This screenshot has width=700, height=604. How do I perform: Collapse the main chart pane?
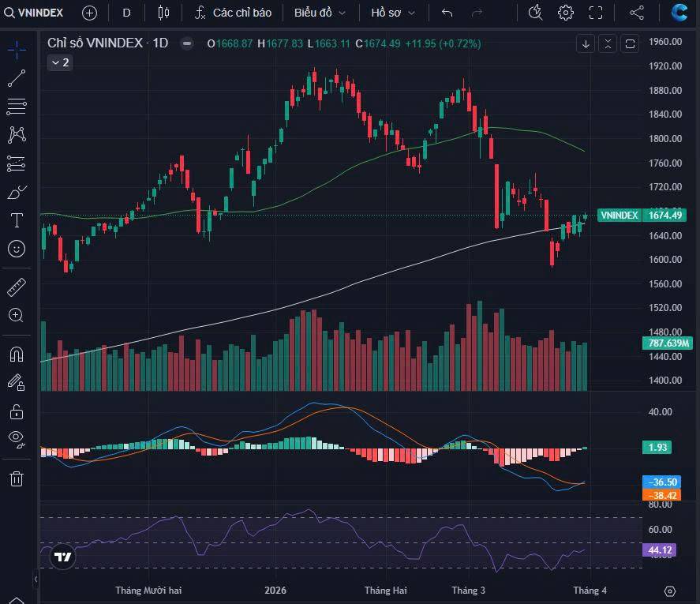(x=608, y=43)
